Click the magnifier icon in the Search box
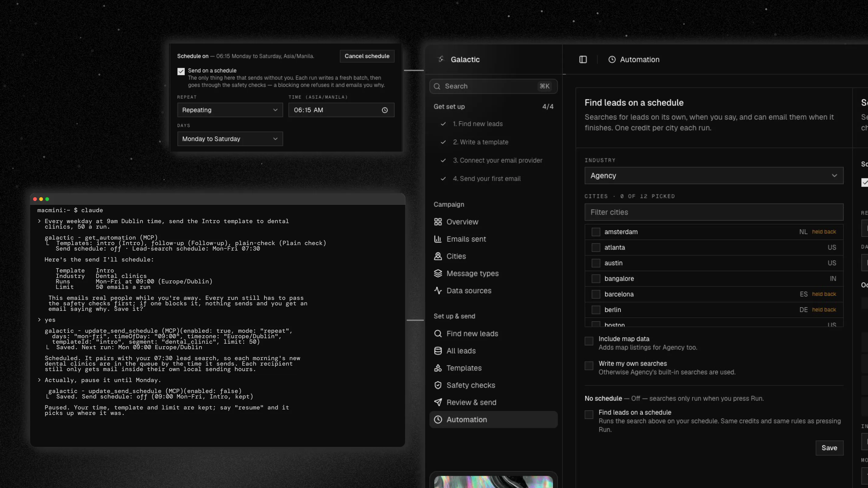868x488 pixels. [x=437, y=86]
